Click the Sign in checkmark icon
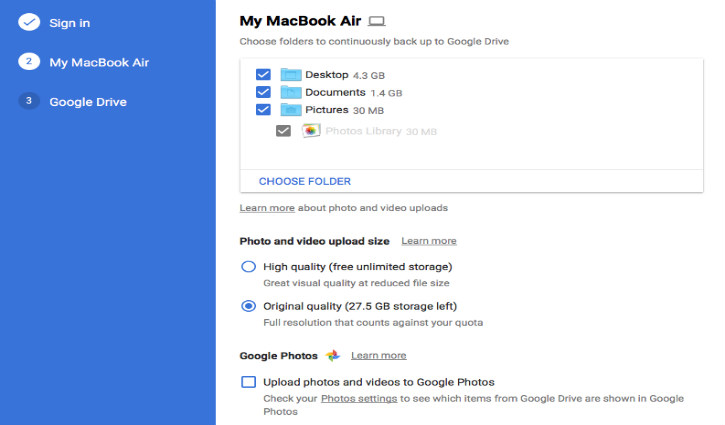The height and width of the screenshot is (425, 725). (x=29, y=21)
